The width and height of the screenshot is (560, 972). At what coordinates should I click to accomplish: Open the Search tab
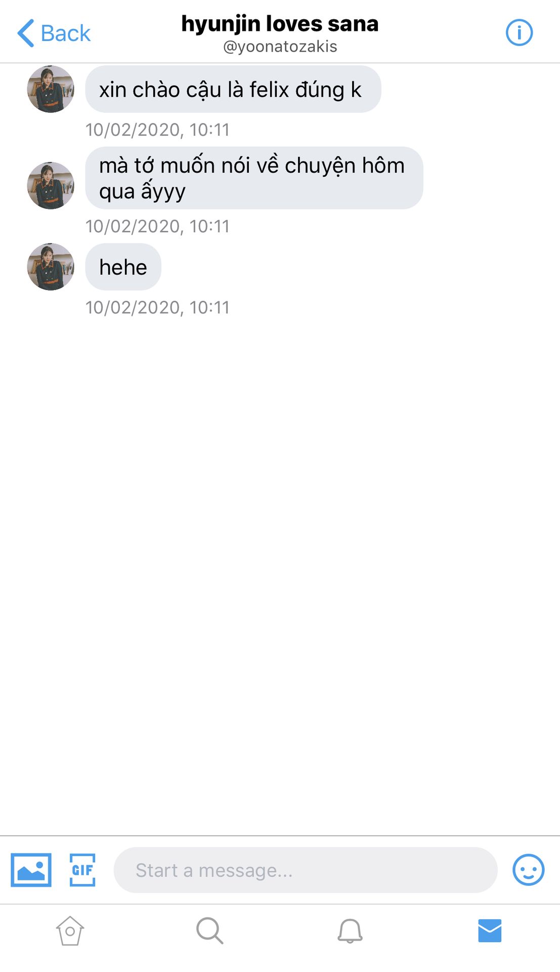(209, 930)
